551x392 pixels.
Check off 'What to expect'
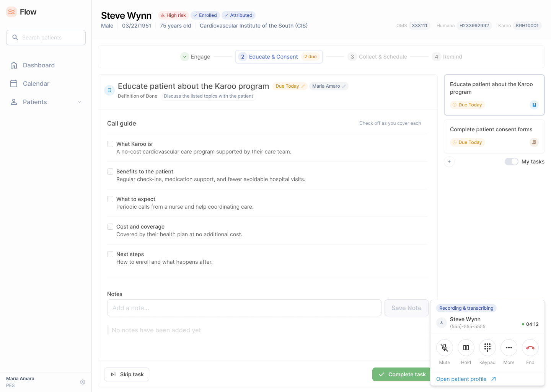point(110,199)
